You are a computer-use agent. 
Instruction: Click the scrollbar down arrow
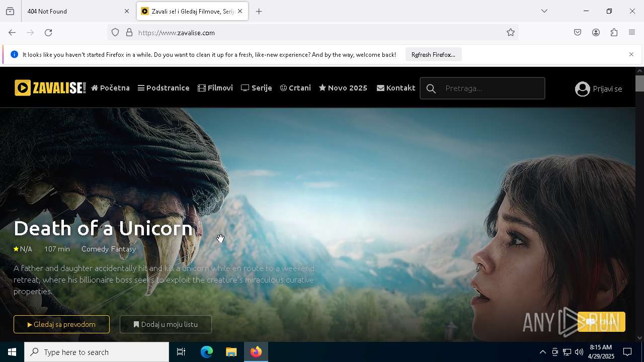pyautogui.click(x=639, y=338)
